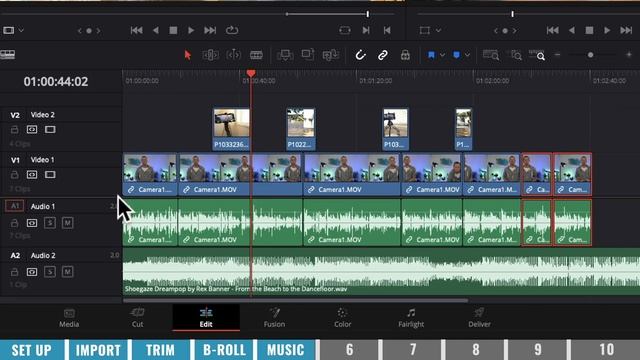
Task: Select the Blade Edit Mode tool
Action: 256,55
